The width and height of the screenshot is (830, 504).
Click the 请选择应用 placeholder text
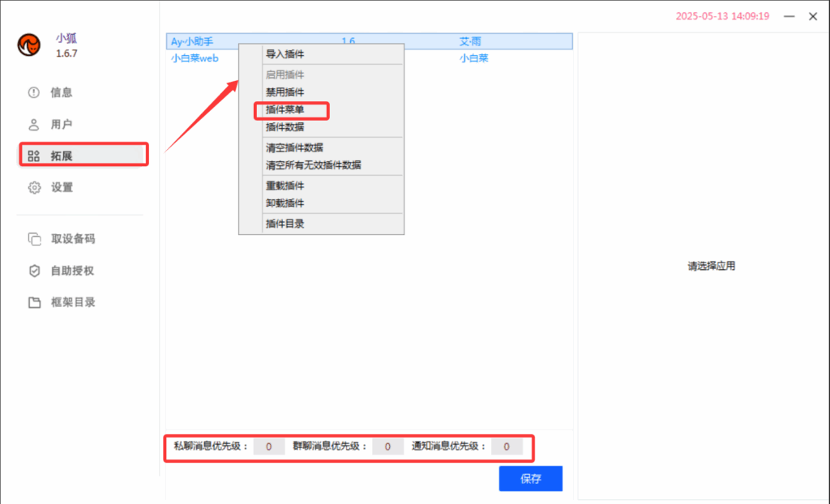711,266
